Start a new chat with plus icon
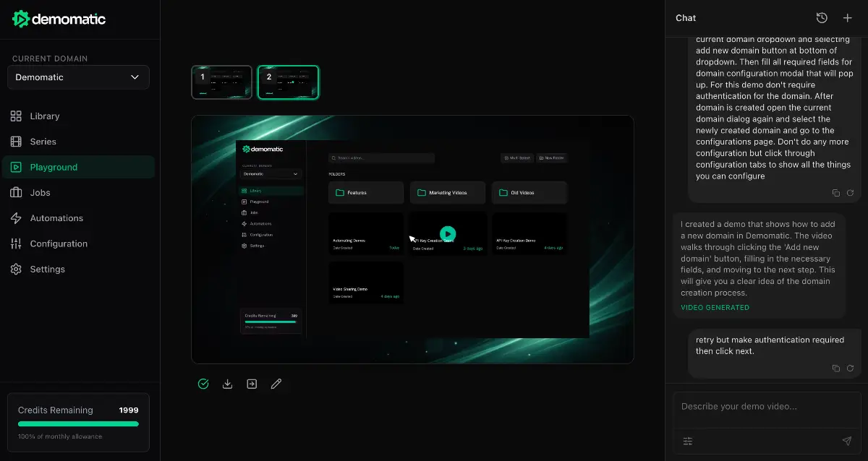Screen dimensions: 868x461 pos(848,18)
